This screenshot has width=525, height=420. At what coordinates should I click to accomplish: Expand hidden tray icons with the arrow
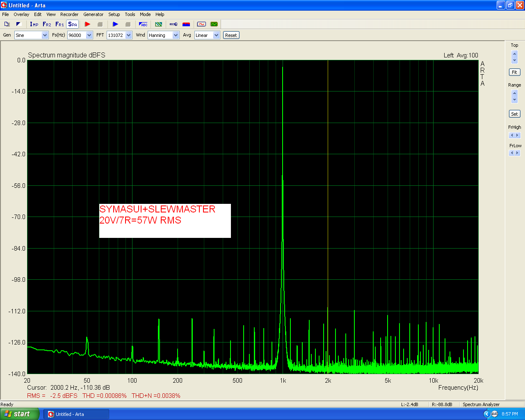coord(486,414)
